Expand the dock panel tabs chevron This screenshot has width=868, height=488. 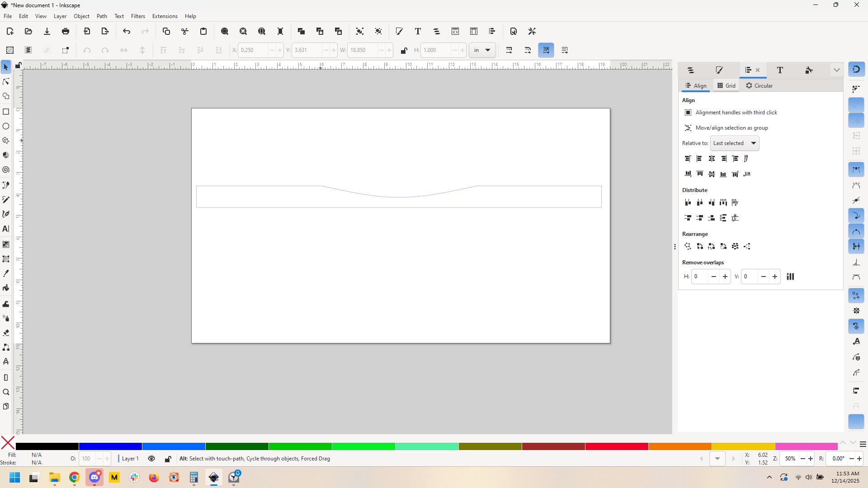point(836,70)
